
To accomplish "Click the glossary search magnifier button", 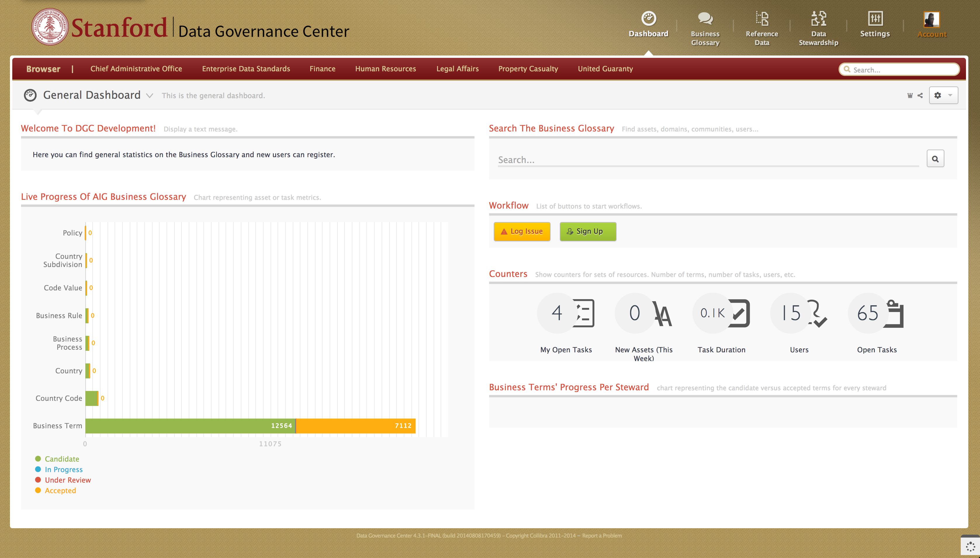I will click(x=935, y=159).
